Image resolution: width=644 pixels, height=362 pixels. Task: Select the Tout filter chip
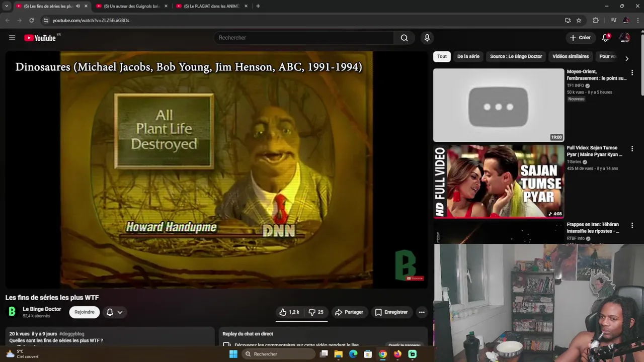point(442,56)
